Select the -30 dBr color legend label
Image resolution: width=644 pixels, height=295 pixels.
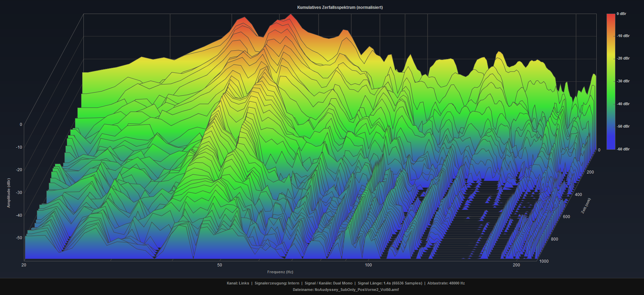(x=623, y=81)
